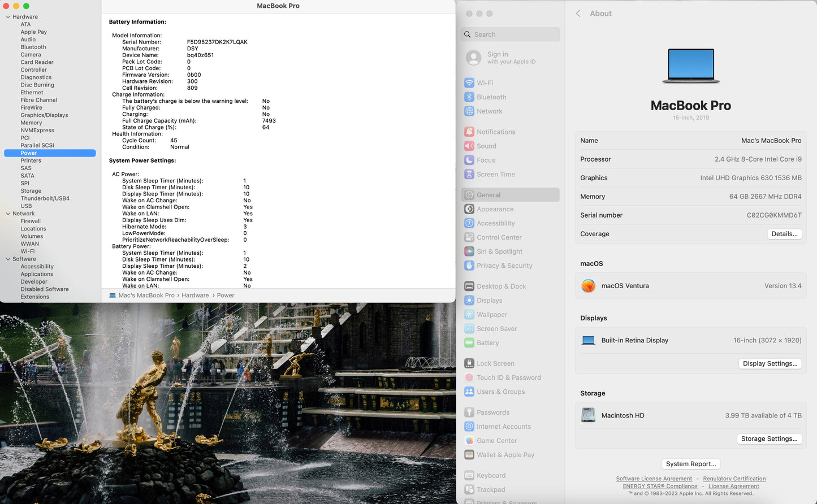Click Hardware in the path bar
Screen dimensions: 817x504
[195, 296]
